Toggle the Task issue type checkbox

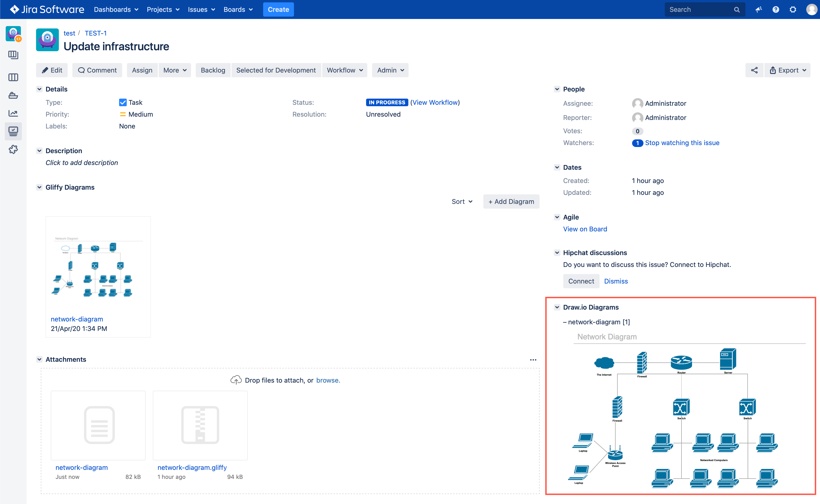click(123, 102)
